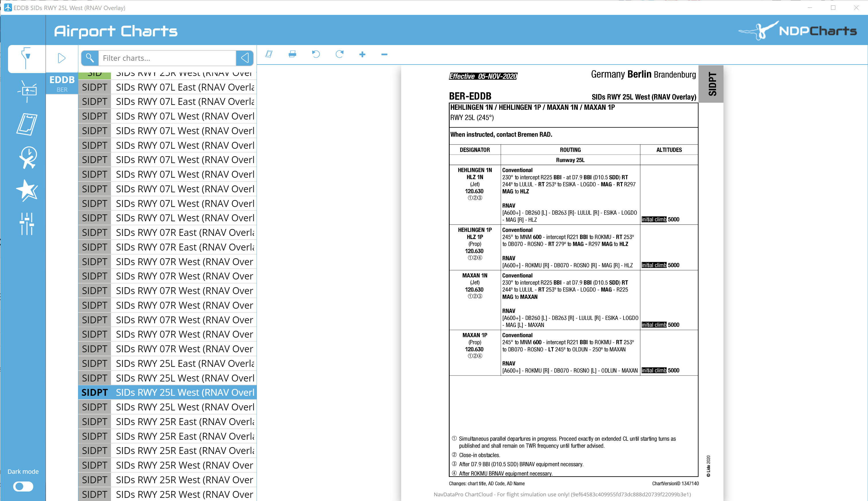
Task: Open last SIDs RWY 25R West chart
Action: tap(167, 494)
